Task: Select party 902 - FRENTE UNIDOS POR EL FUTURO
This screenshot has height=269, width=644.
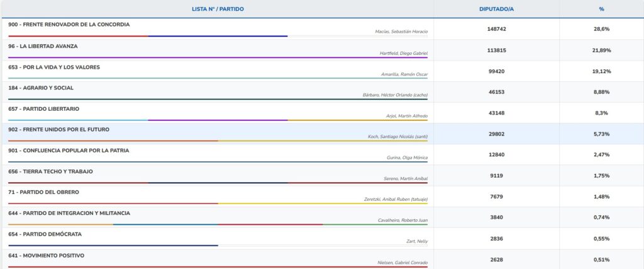Action: click(x=58, y=130)
